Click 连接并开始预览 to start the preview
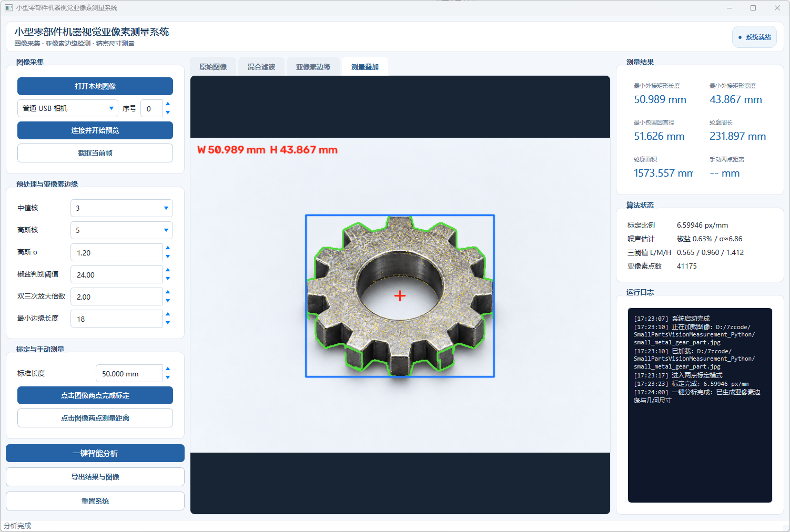 (95, 130)
